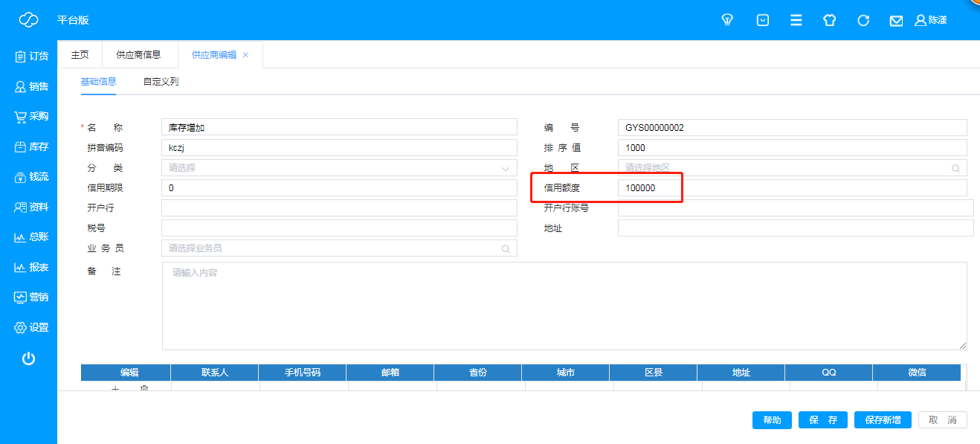This screenshot has height=444, width=980.
Task: Focus the 信用额度 field showing 100000
Action: (792, 187)
